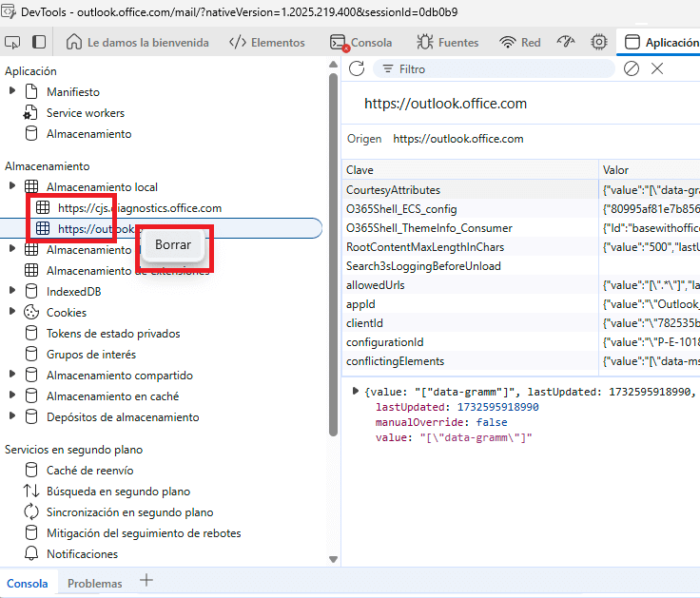The height and width of the screenshot is (598, 700).
Task: Open the Consola drawer tab
Action: pyautogui.click(x=28, y=584)
